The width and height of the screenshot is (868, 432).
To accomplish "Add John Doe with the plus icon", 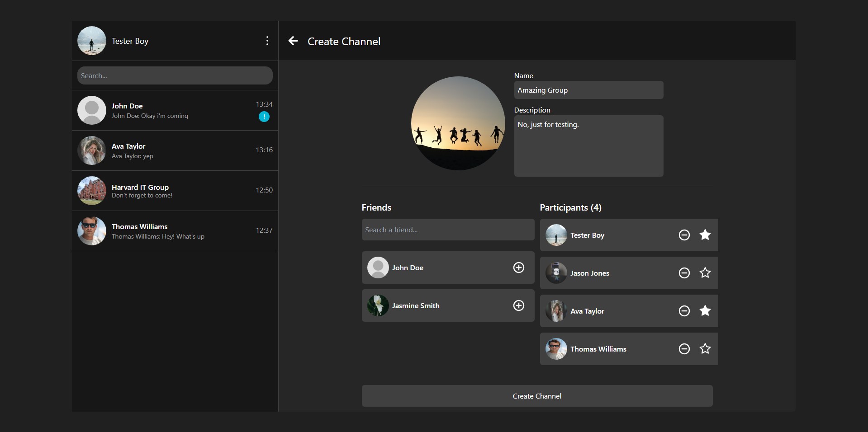I will pyautogui.click(x=519, y=268).
